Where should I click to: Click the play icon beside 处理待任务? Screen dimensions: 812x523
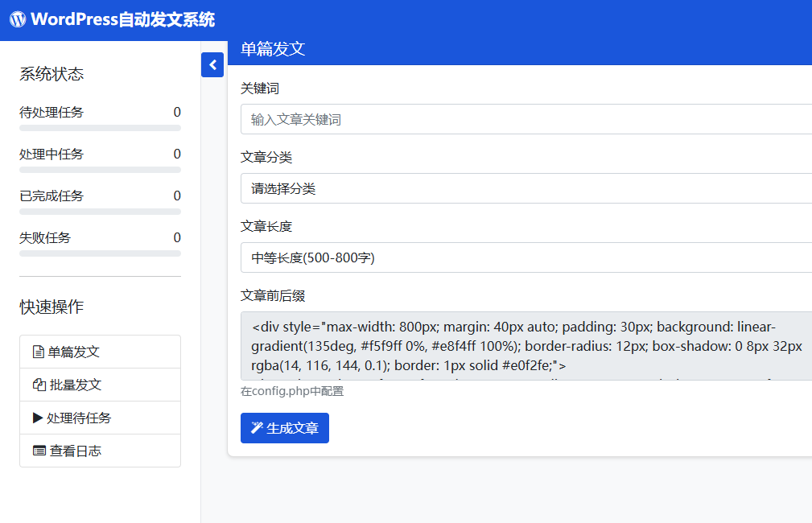pos(38,418)
